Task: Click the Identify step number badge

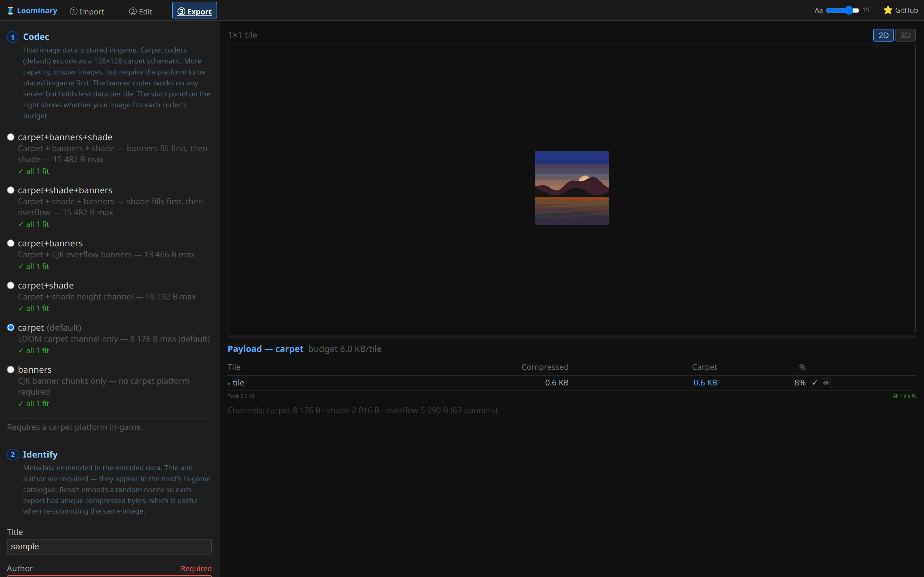Action: click(x=13, y=454)
